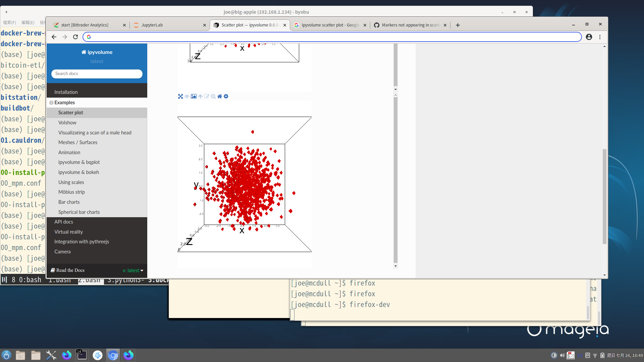The image size is (644, 362).
Task: Click inside the Search docs field
Action: coord(97,73)
